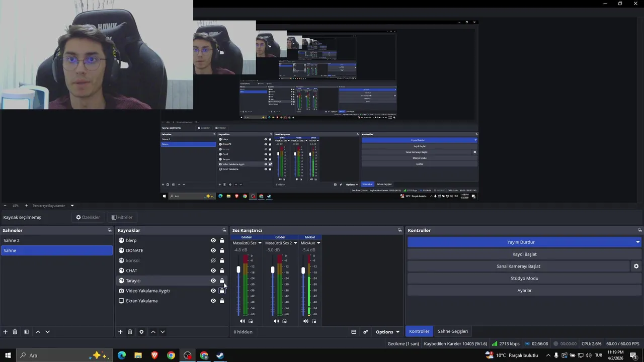Image resolution: width=644 pixels, height=362 pixels.
Task: Switch to the Kontroller tab
Action: pyautogui.click(x=419, y=331)
